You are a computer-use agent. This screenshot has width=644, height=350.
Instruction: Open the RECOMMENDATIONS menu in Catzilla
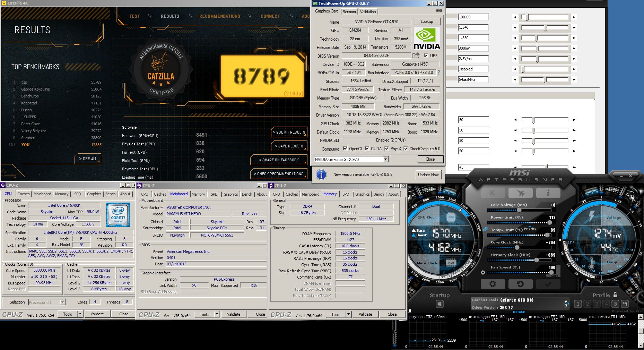pos(220,16)
